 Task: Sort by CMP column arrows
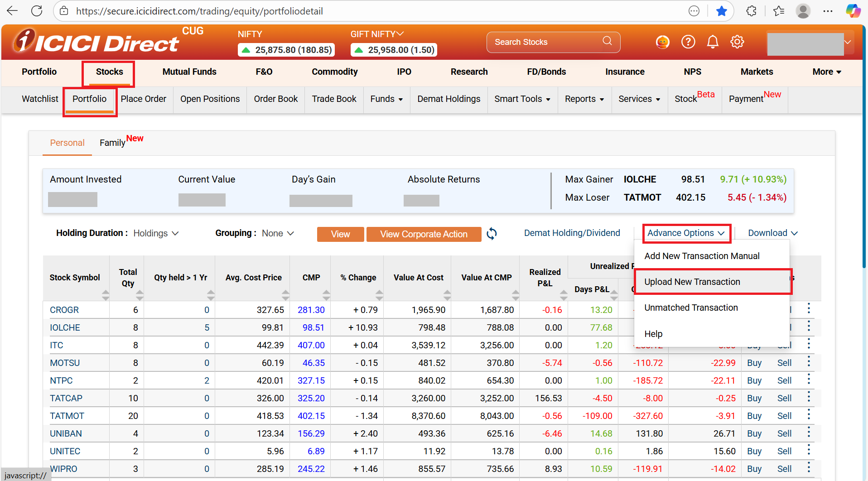coord(326,295)
